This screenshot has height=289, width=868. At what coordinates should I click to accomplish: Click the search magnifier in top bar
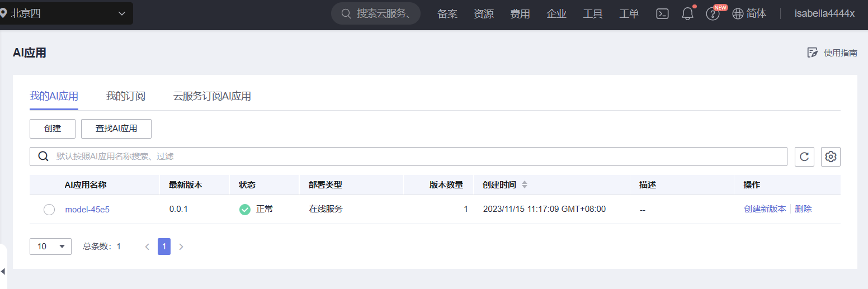(x=346, y=13)
